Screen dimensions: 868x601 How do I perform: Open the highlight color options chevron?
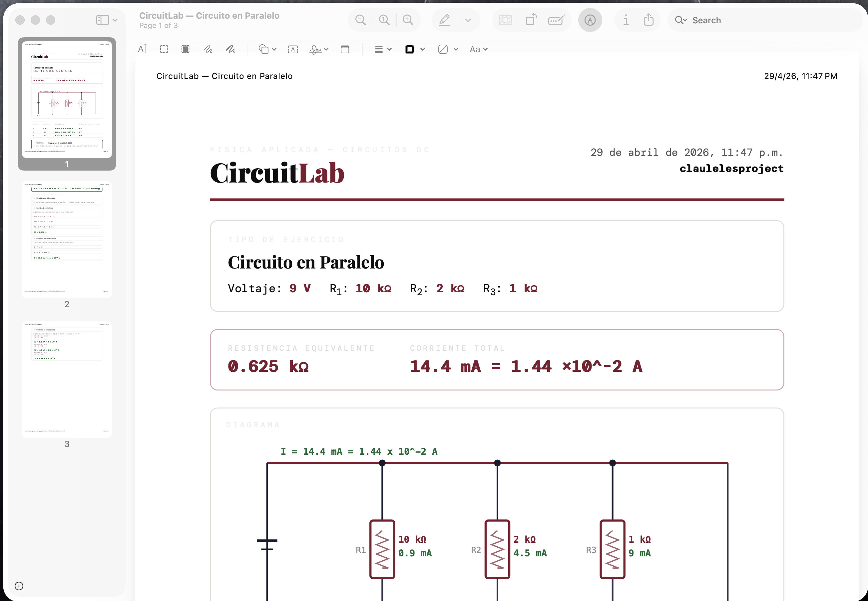(468, 20)
